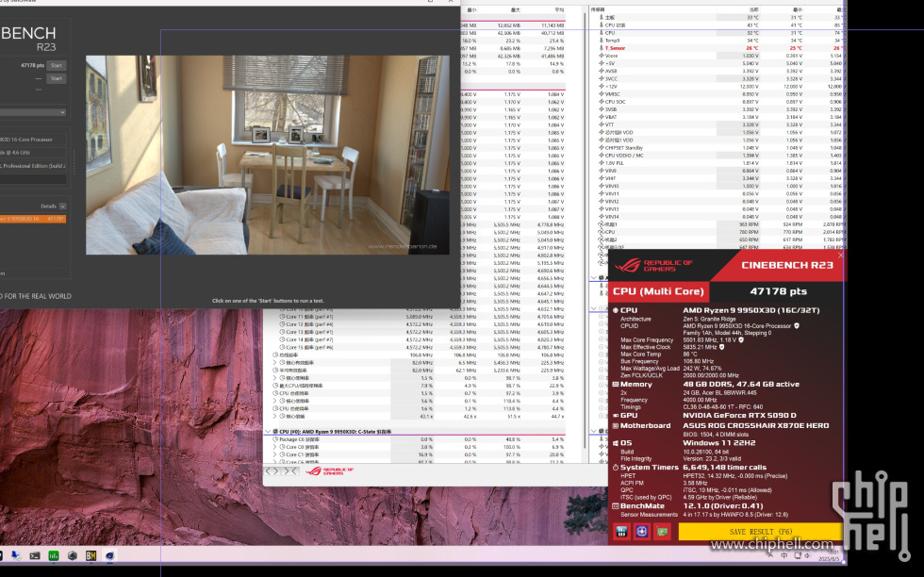Click the 'Professional Edition' field in Cinebench
The width and height of the screenshot is (924, 577).
point(32,166)
